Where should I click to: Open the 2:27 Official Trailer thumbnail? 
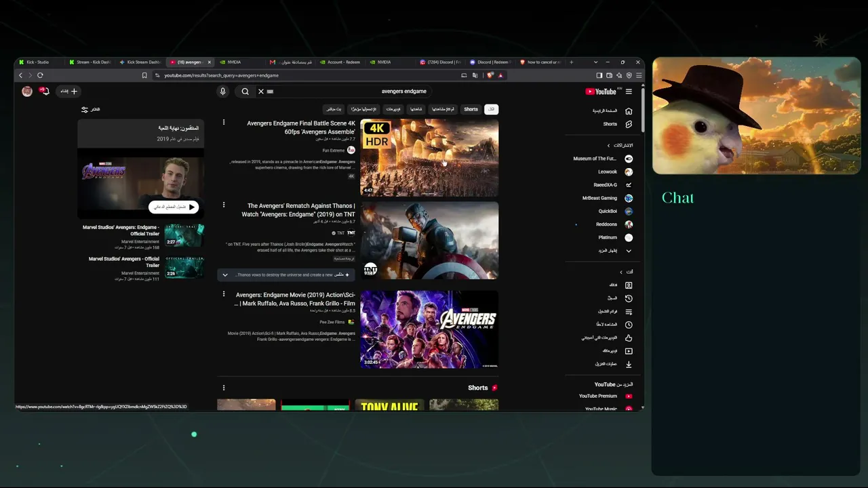184,235
